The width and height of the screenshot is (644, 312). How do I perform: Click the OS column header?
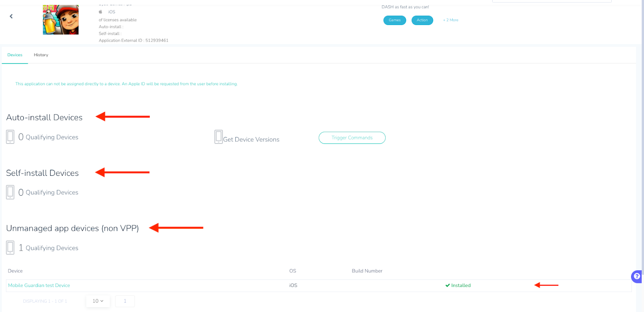coord(293,271)
